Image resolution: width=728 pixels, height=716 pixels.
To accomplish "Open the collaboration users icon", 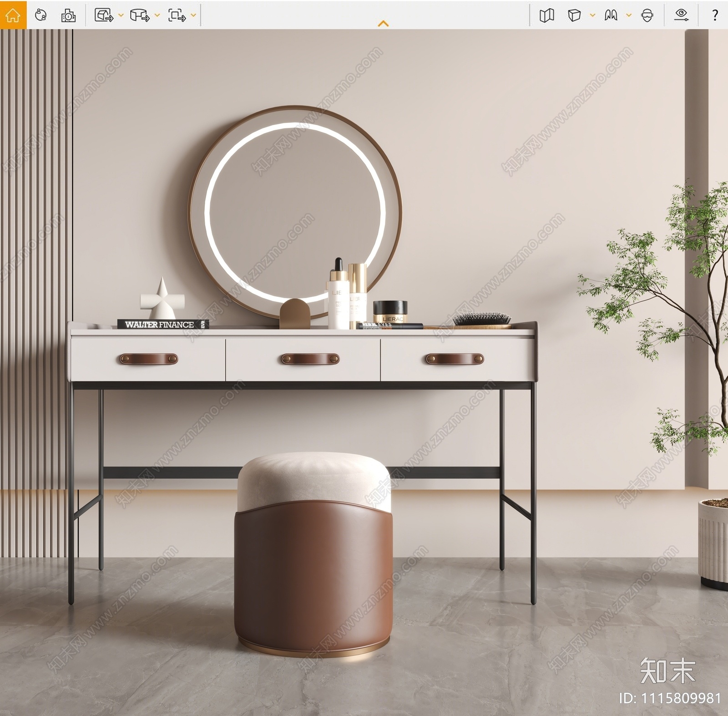I will [41, 15].
